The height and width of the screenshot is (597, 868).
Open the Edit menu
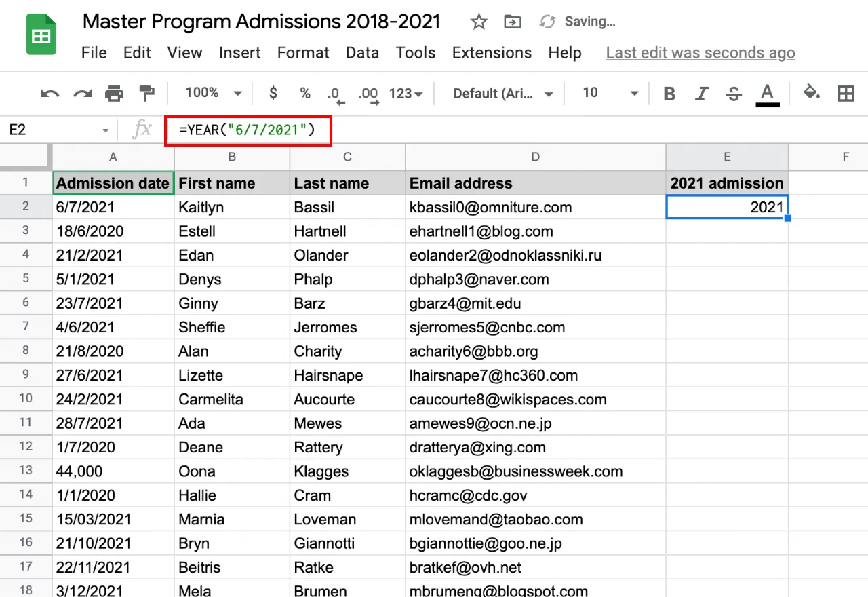click(x=137, y=53)
